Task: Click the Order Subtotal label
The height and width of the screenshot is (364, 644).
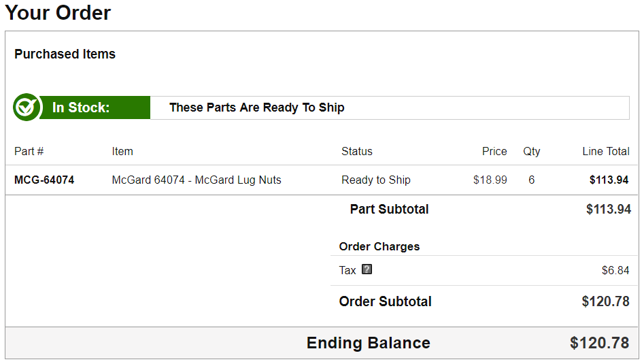Action: click(385, 301)
